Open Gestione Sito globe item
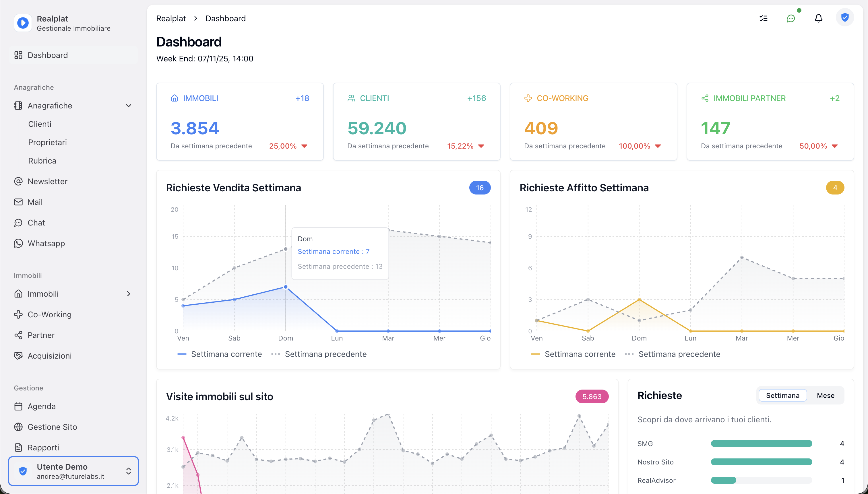Screen dimensions: 868x494 (x=52, y=427)
